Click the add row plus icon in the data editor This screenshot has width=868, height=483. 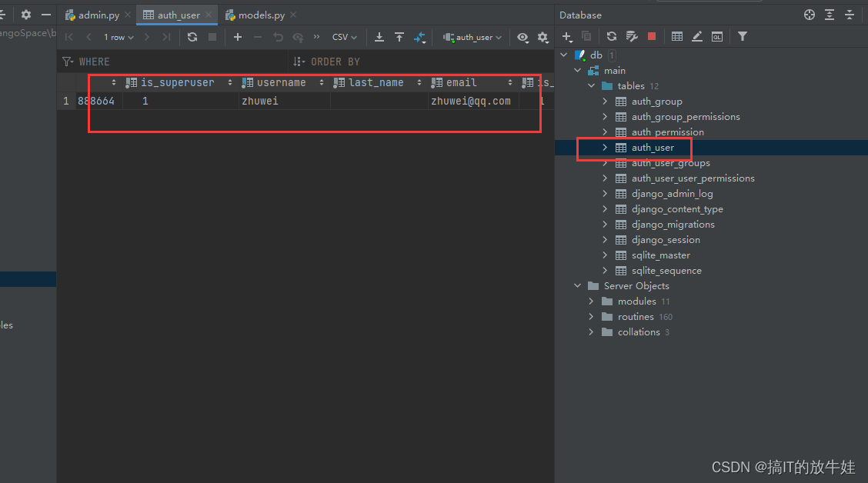click(238, 37)
